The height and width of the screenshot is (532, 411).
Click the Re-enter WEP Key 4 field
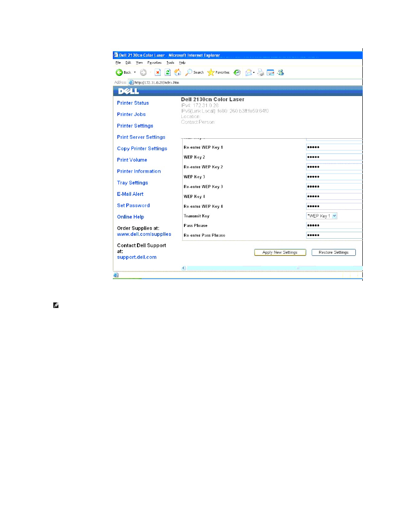coord(334,206)
